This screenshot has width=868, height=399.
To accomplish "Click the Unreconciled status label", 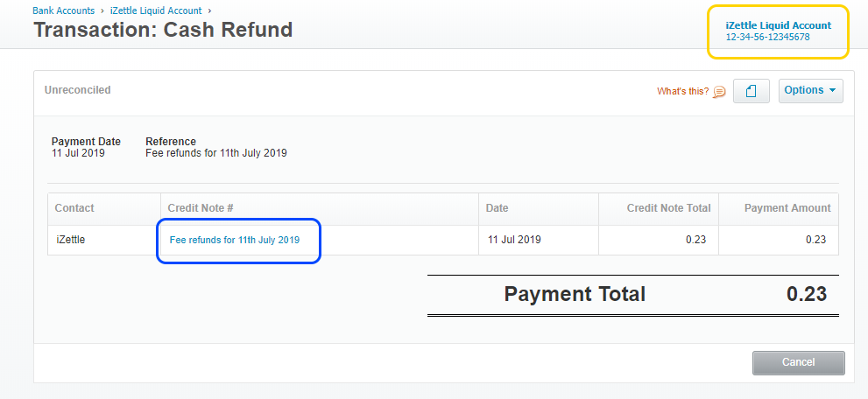I will 77,90.
